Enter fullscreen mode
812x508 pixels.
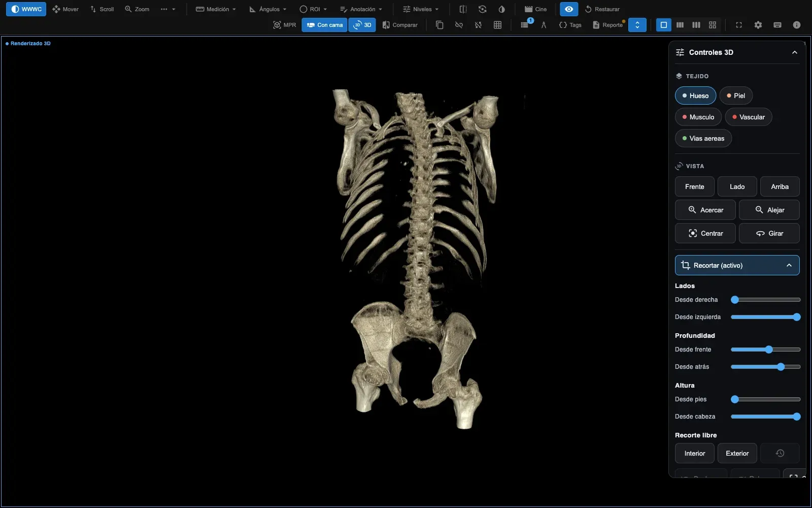[x=739, y=25]
